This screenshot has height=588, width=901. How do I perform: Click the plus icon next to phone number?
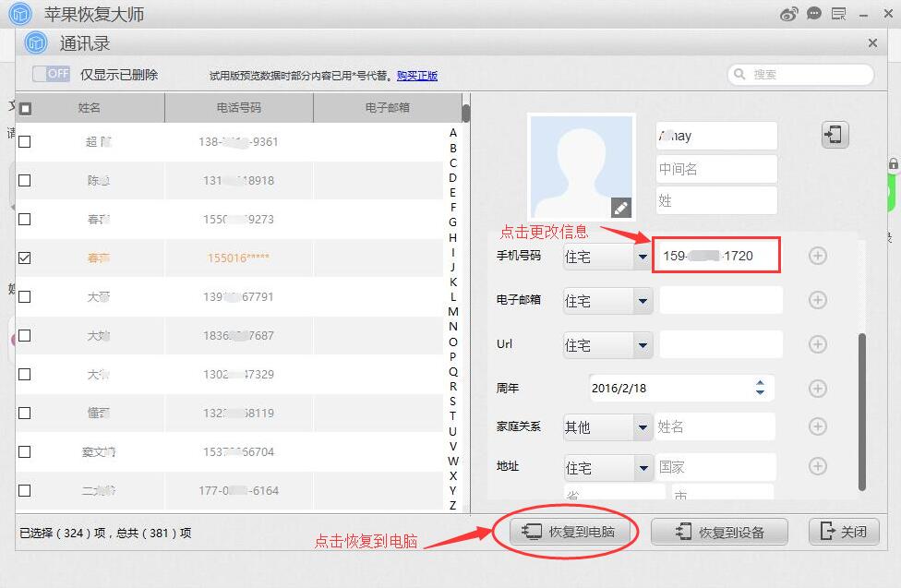(x=817, y=256)
